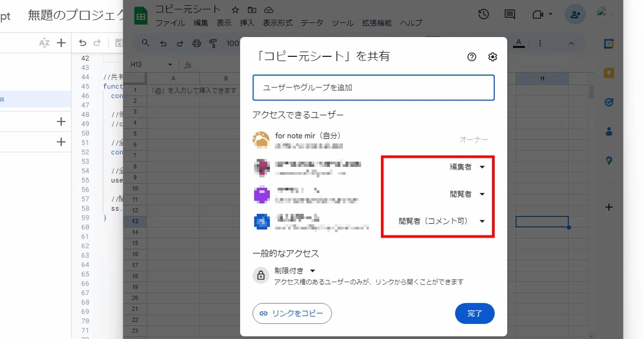
Task: Open Google Calendar side panel
Action: pos(609,44)
